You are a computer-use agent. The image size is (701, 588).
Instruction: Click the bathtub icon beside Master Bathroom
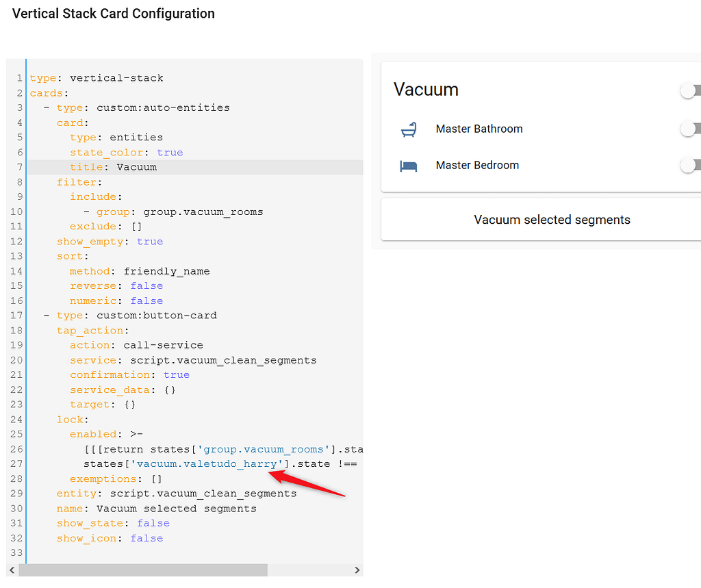point(409,129)
